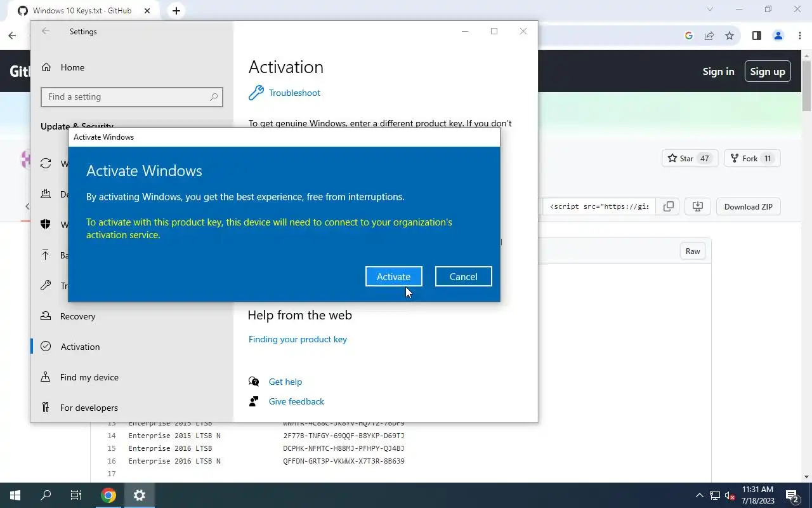The image size is (812, 508).
Task: Click the Delivery Optimization icon in the sidebar
Action: click(46, 194)
